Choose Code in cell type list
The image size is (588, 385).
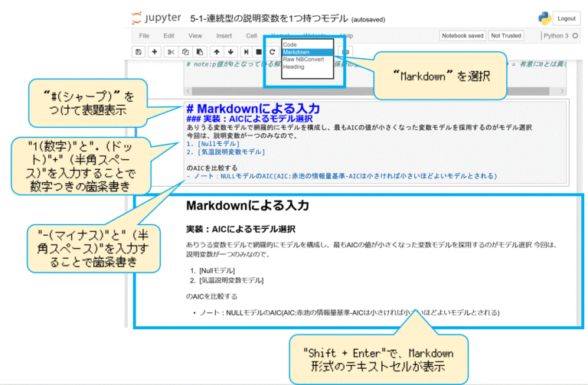pyautogui.click(x=290, y=44)
